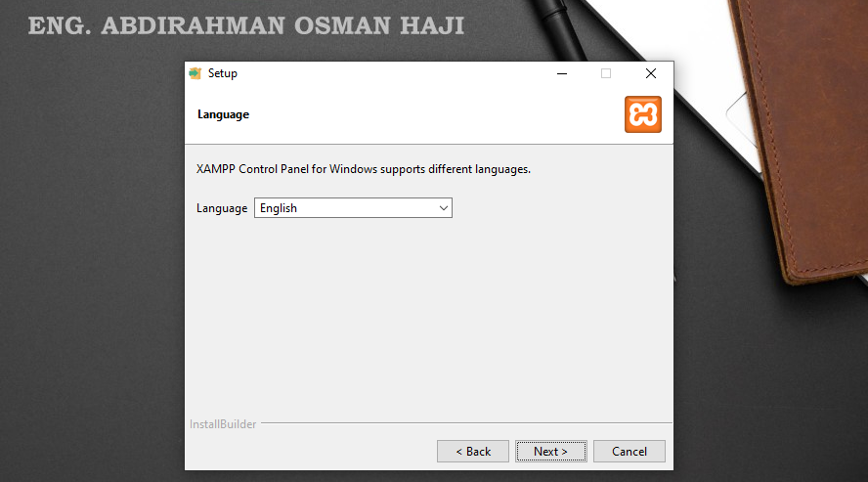This screenshot has width=868, height=482.
Task: Click the Setup installer title bar icon
Action: [x=195, y=73]
